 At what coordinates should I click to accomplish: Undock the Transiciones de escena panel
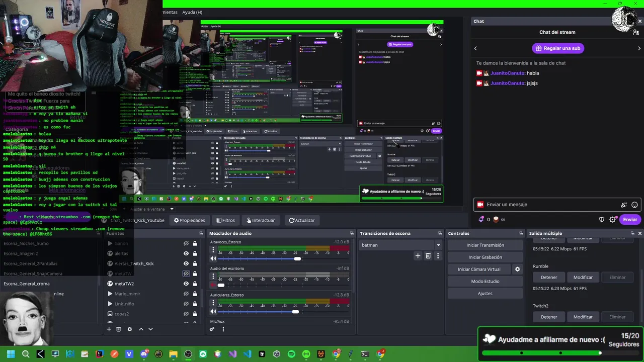point(440,233)
